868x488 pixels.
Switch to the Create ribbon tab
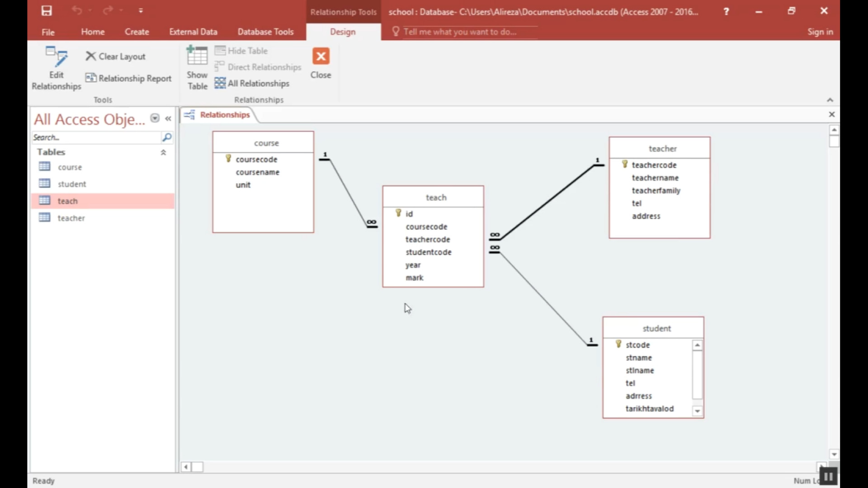(x=137, y=32)
